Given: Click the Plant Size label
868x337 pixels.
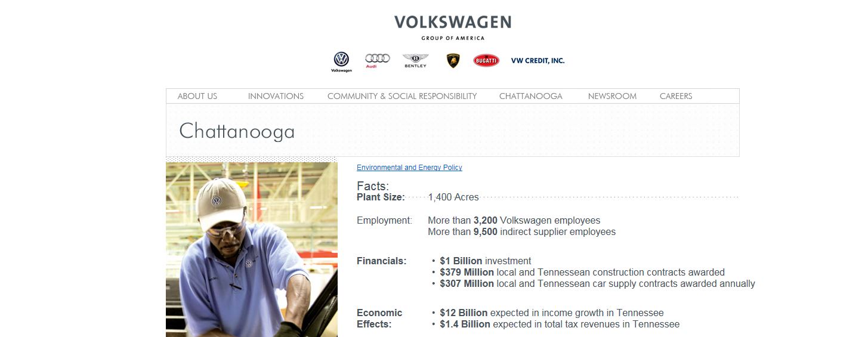Looking at the screenshot, I should pyautogui.click(x=381, y=197).
